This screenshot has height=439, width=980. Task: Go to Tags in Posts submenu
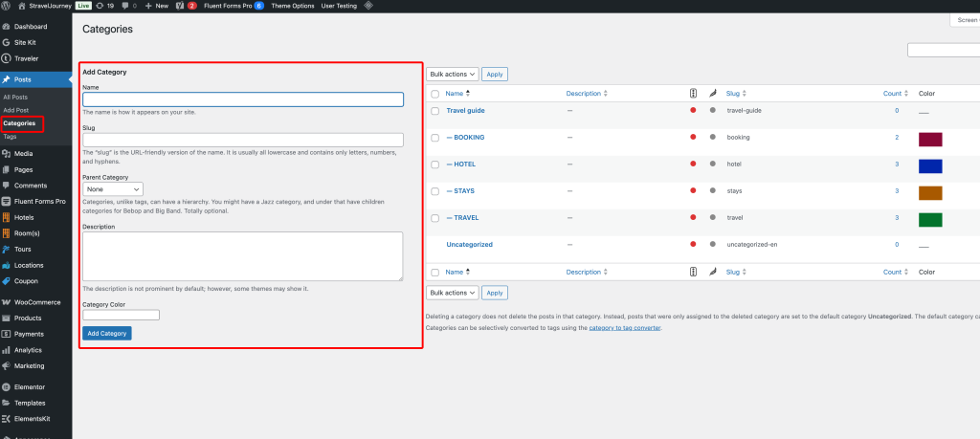[10, 137]
